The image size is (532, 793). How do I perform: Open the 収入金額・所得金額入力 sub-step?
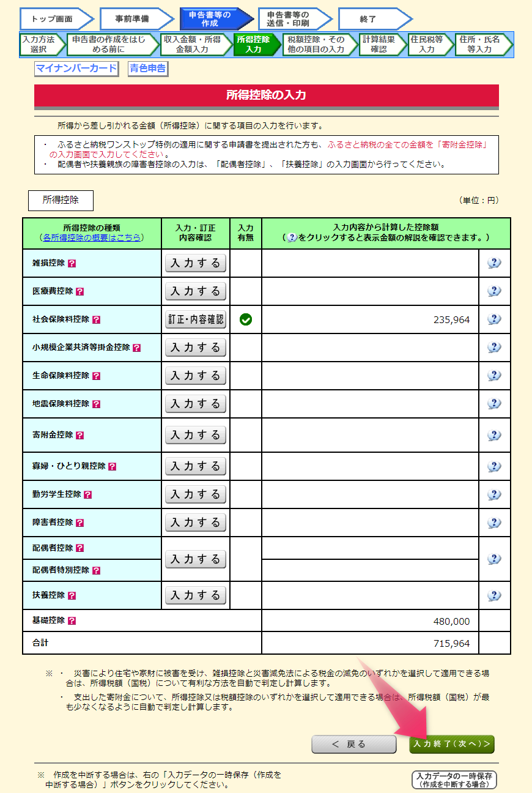tap(196, 45)
